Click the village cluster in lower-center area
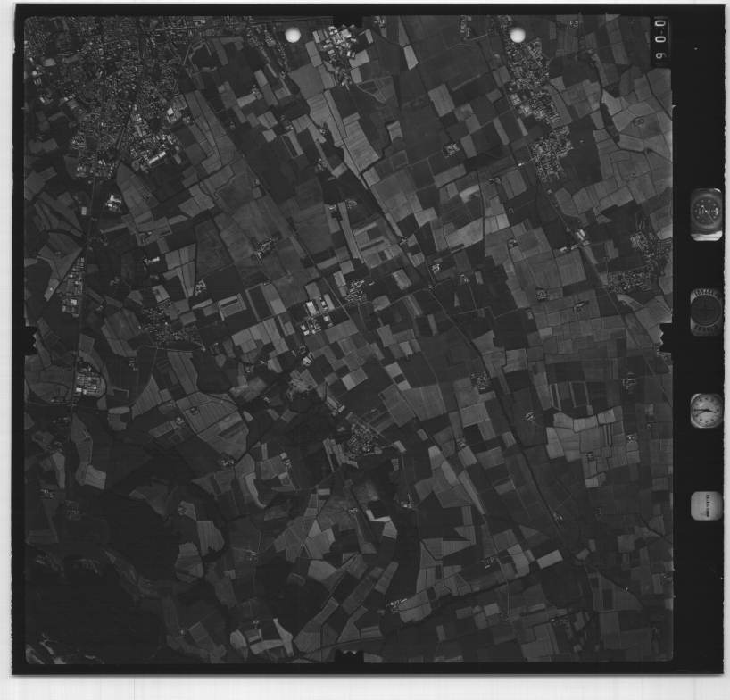 (x=361, y=439)
